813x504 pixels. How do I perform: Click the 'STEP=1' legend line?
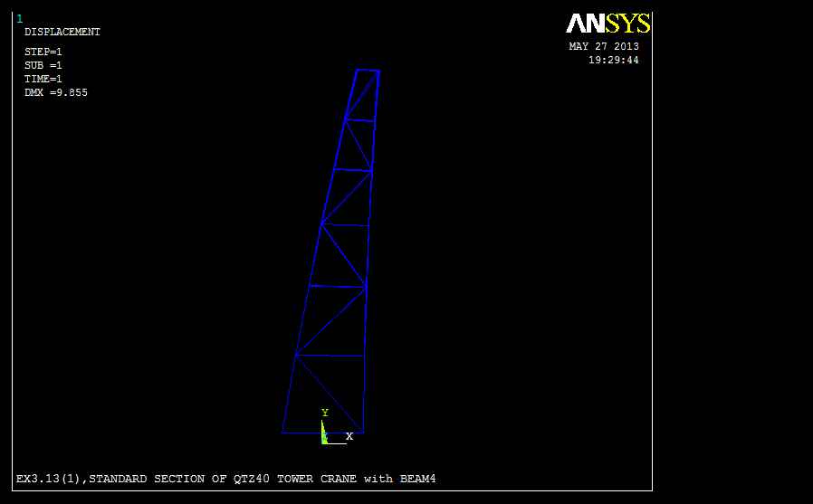(x=43, y=52)
